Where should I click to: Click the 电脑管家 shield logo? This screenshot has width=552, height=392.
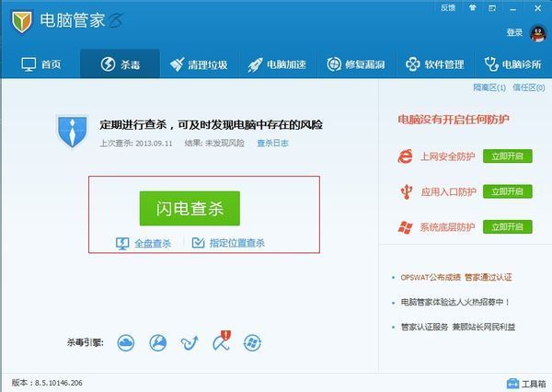point(22,21)
